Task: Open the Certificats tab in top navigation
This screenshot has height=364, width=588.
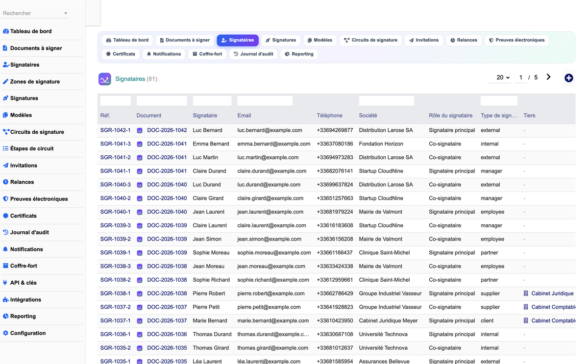Action: tap(121, 54)
